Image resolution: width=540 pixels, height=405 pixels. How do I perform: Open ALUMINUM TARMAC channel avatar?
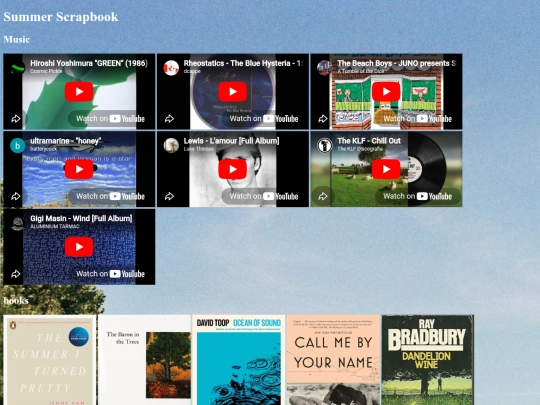(x=18, y=223)
